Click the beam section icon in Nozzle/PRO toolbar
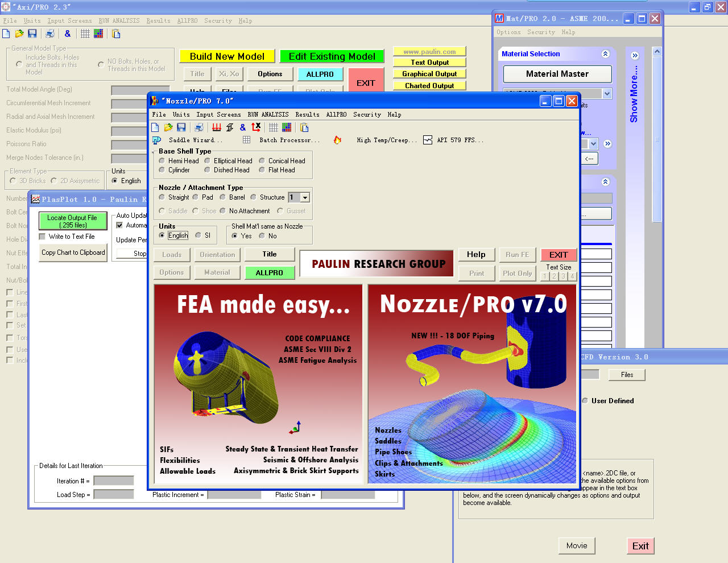The width and height of the screenshot is (728, 563). tap(230, 127)
